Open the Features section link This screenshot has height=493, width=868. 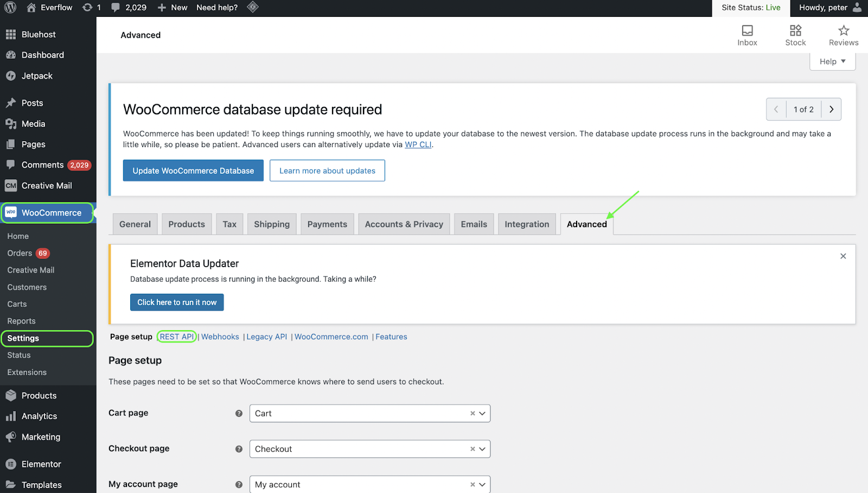(391, 337)
